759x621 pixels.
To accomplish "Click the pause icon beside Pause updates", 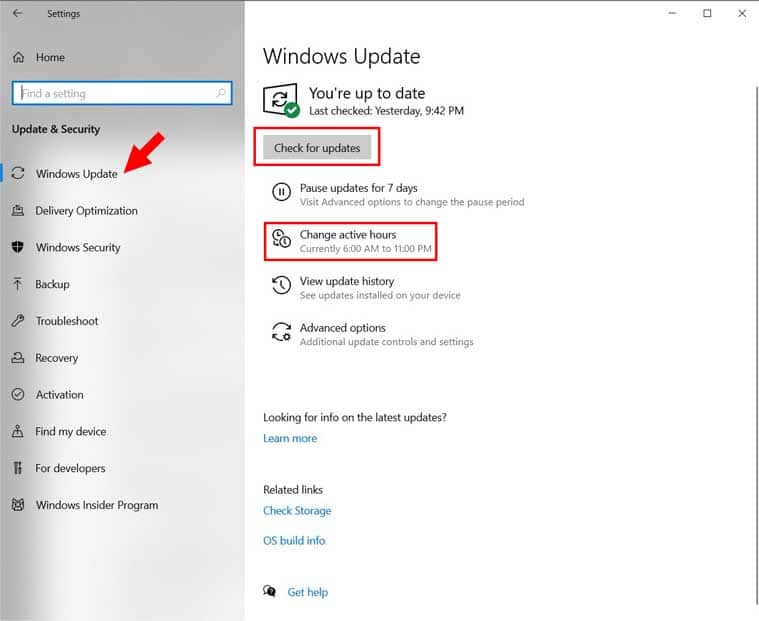I will pos(281,192).
